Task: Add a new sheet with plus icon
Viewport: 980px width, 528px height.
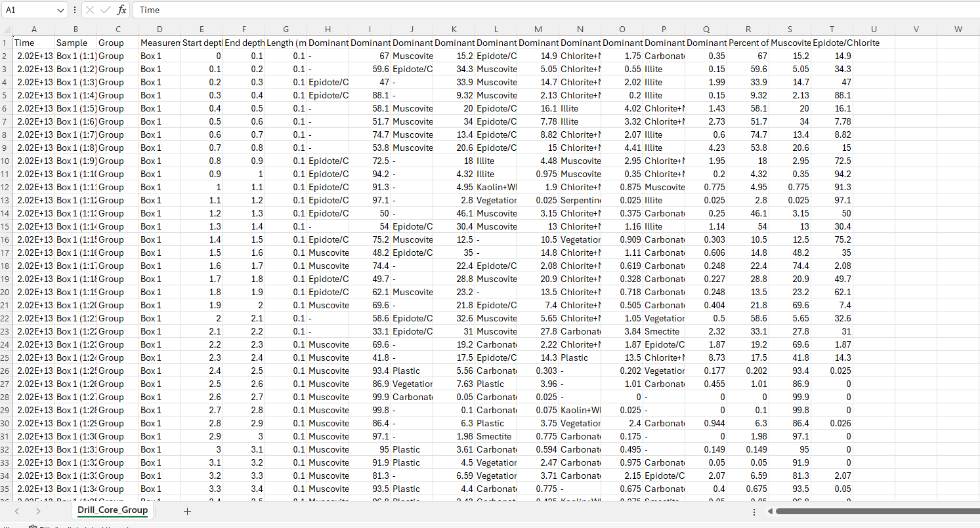Action: (x=187, y=511)
